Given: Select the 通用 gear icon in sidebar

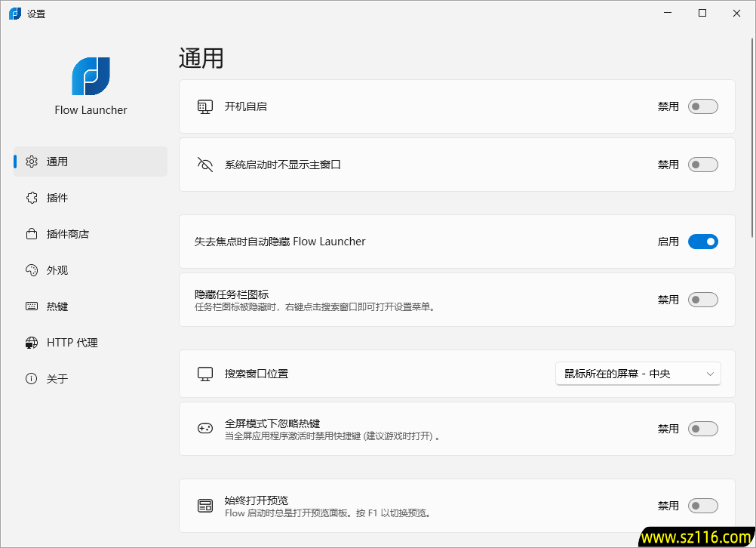Looking at the screenshot, I should [32, 161].
